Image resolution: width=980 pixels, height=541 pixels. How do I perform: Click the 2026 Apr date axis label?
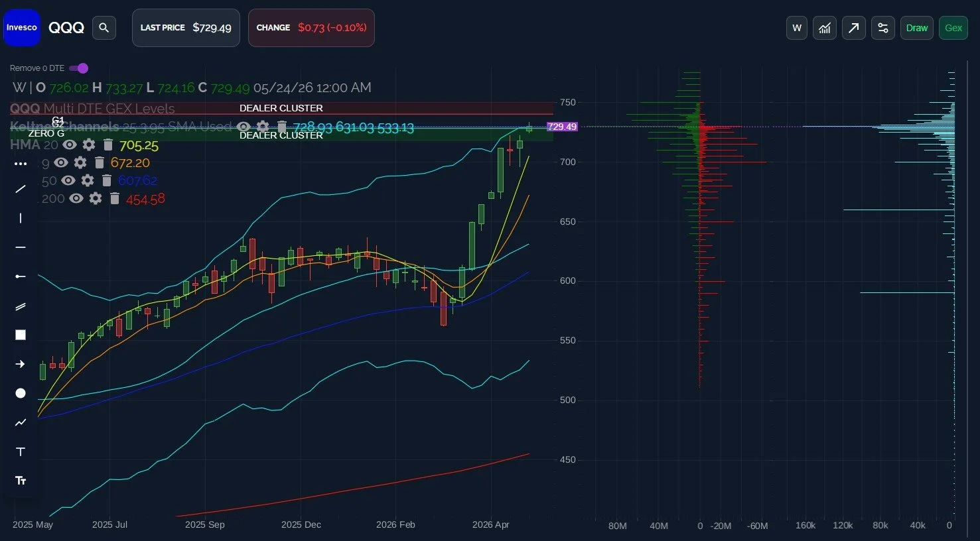click(x=491, y=524)
